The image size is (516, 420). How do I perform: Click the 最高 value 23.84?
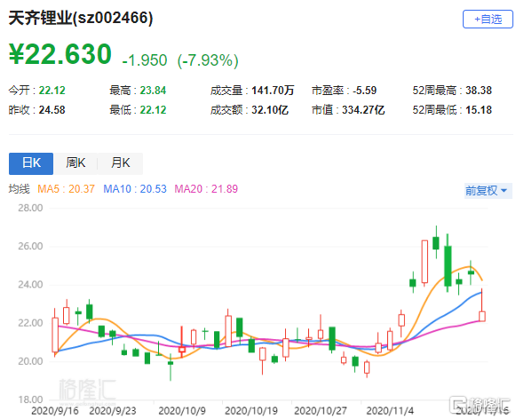tap(153, 90)
